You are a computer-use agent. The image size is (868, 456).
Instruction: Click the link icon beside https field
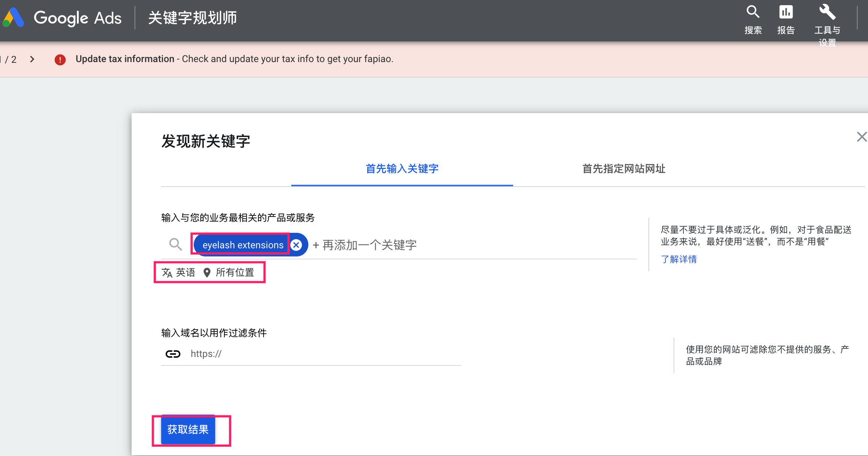[x=173, y=354]
